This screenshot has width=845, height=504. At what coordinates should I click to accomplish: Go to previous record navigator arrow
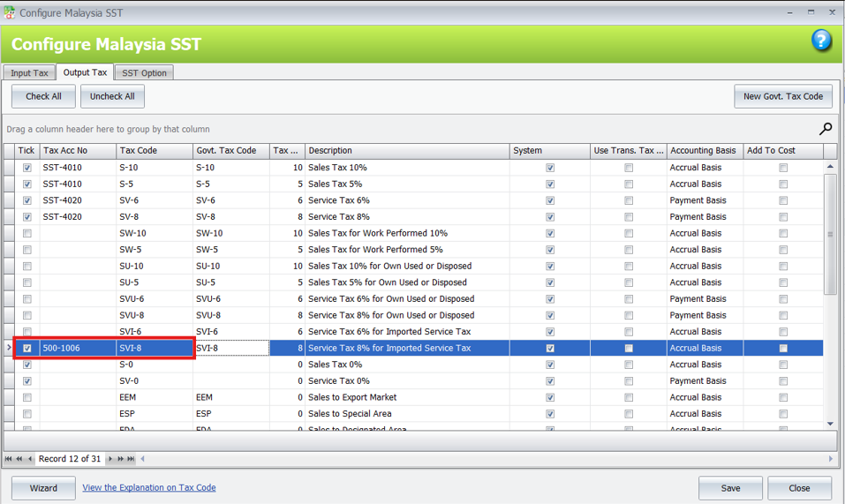point(30,459)
